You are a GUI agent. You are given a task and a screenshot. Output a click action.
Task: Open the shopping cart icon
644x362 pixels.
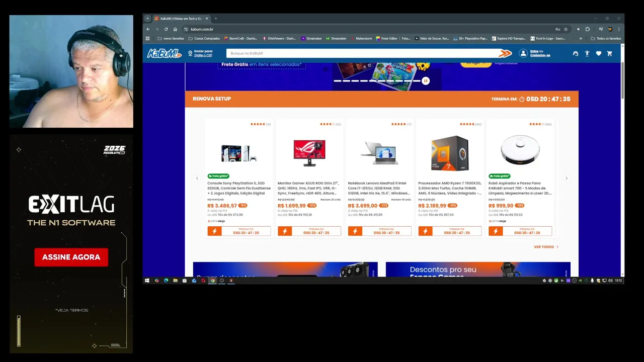[x=609, y=53]
